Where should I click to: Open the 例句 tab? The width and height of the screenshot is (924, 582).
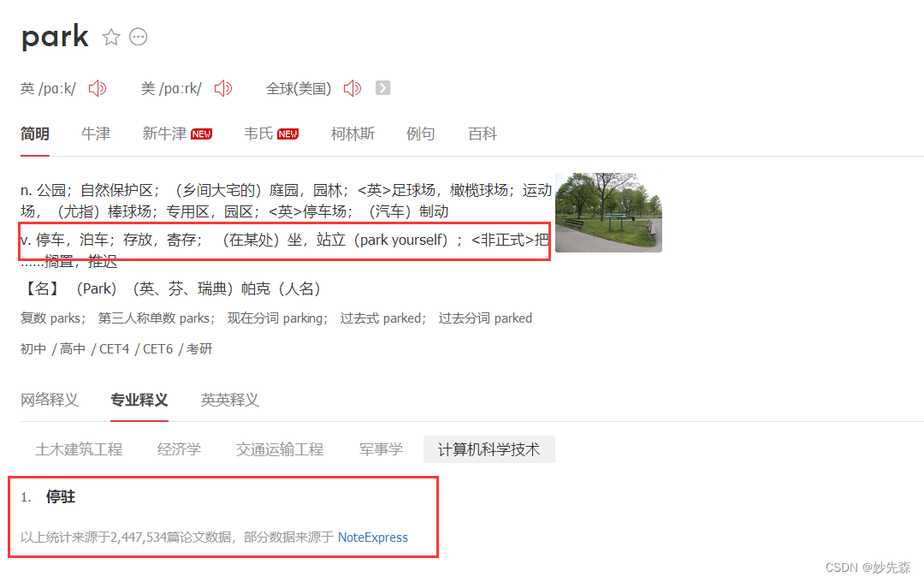coord(420,134)
